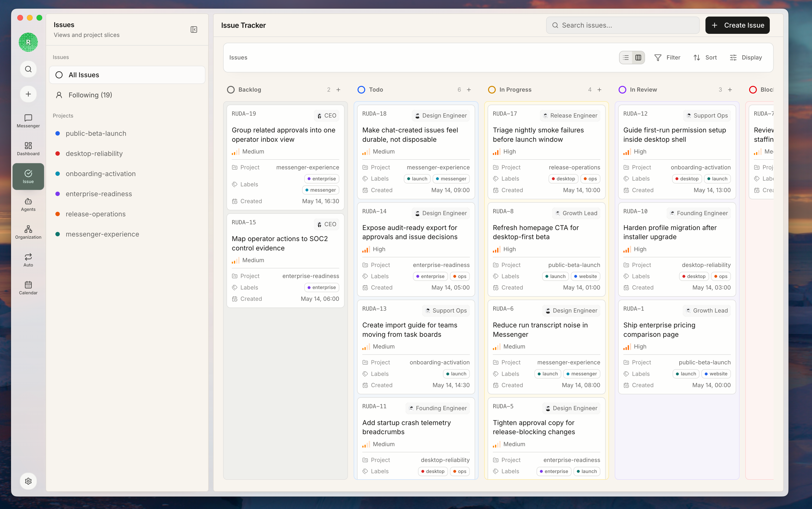Click the Backlog status circle icon
Screen dimensions: 812x509
click(x=231, y=89)
